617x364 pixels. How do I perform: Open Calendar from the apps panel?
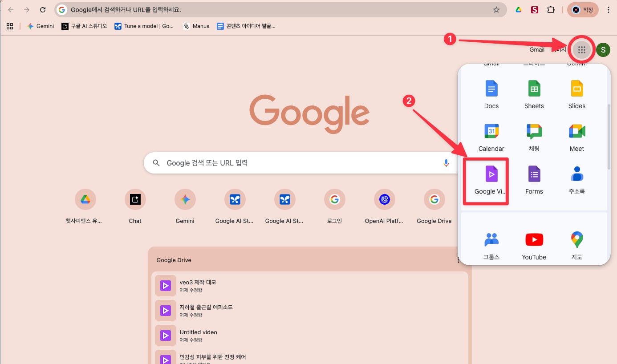[491, 138]
